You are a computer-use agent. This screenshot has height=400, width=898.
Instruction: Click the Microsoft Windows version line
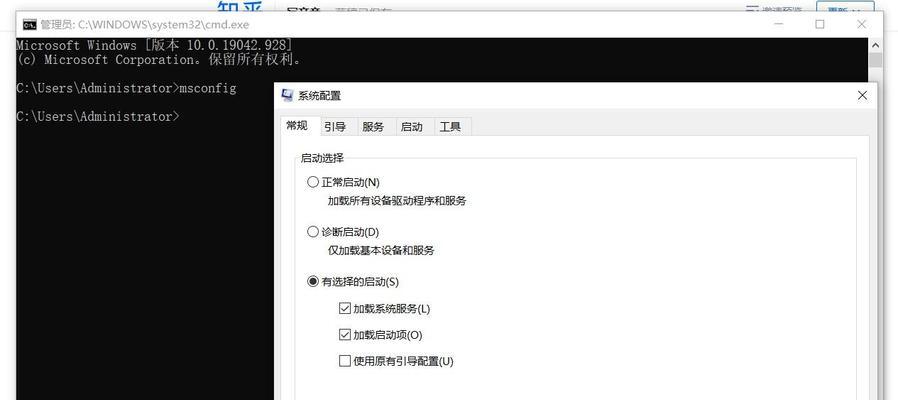(155, 45)
